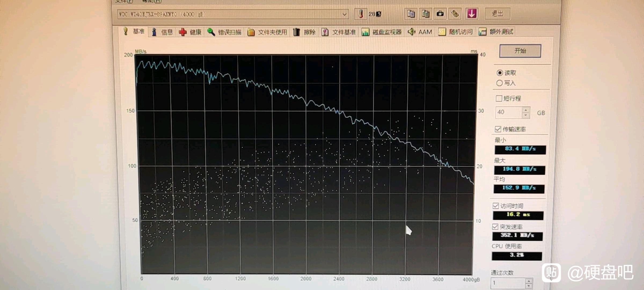
Task: Switch to the 健康 health tab
Action: (x=190, y=32)
